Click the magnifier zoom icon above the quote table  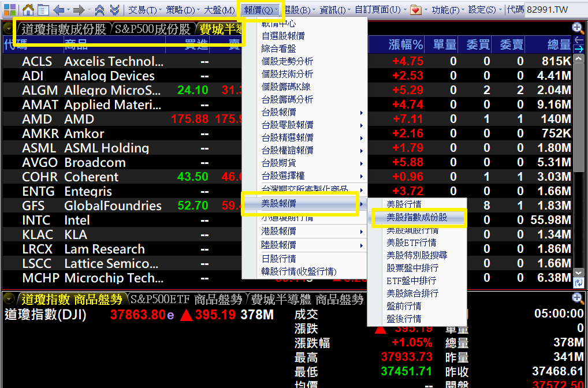coord(577,27)
